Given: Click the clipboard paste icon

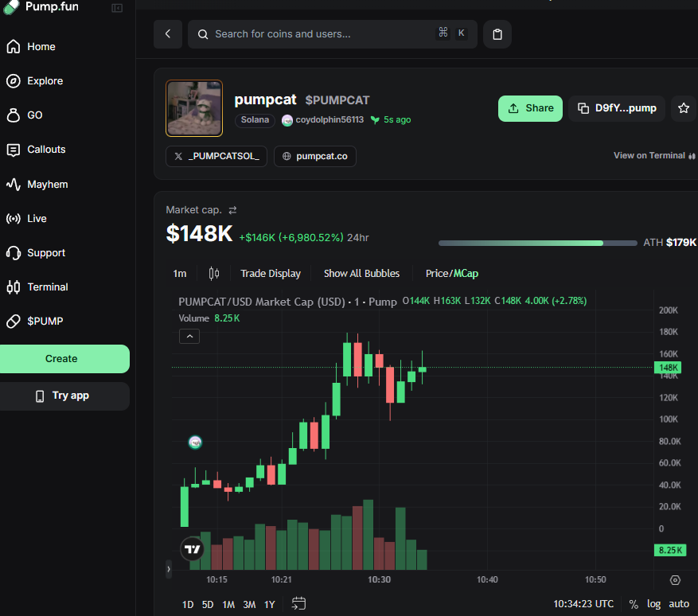Looking at the screenshot, I should click(497, 34).
